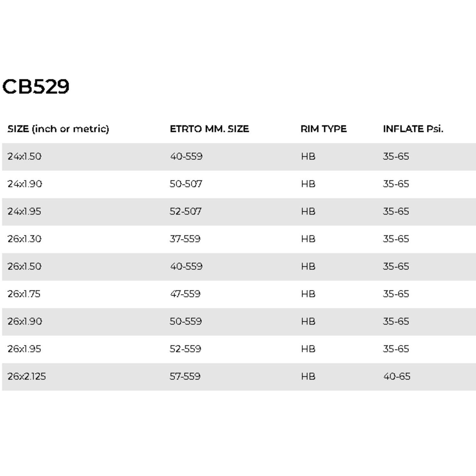Select the 26x1.95 size cell
Viewport: 476px width, 476px height.
click(24, 349)
